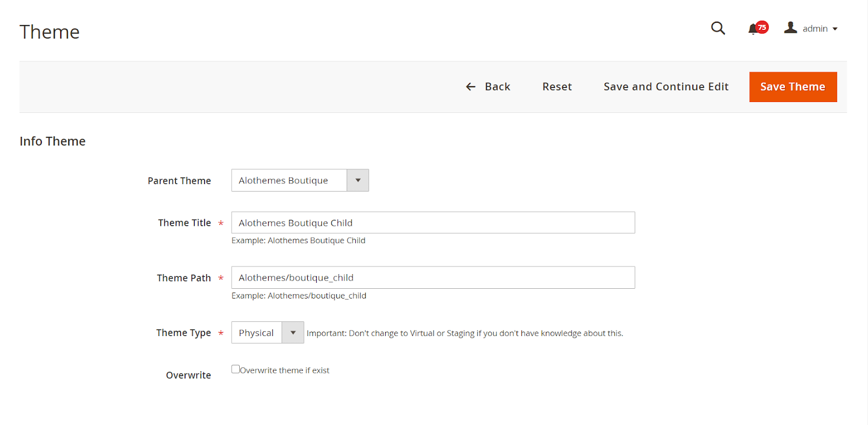Click Save and Continue Edit
The width and height of the screenshot is (868, 425).
pyautogui.click(x=666, y=87)
